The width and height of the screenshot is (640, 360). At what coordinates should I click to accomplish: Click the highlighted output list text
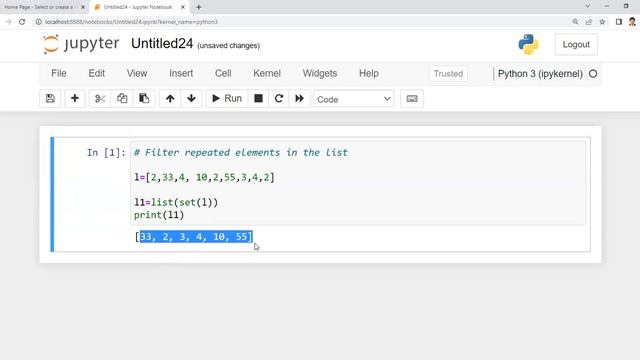(196, 237)
